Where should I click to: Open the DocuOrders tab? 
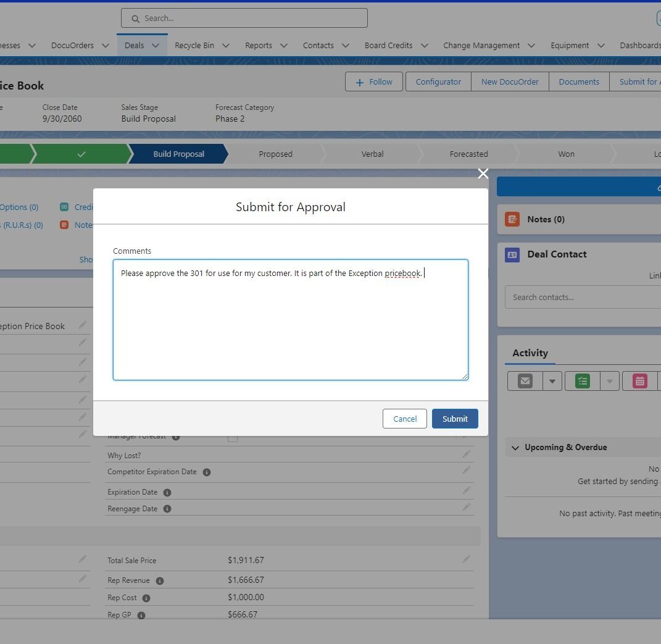coord(72,45)
